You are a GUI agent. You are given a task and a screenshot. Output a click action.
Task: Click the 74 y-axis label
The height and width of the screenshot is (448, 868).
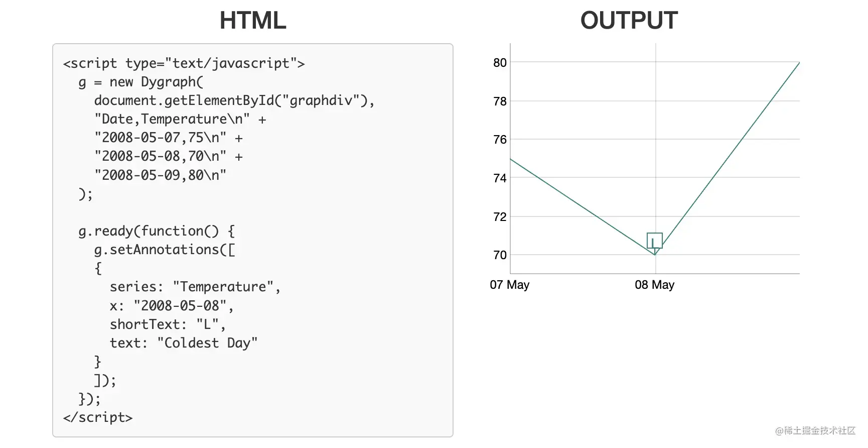[x=500, y=178]
